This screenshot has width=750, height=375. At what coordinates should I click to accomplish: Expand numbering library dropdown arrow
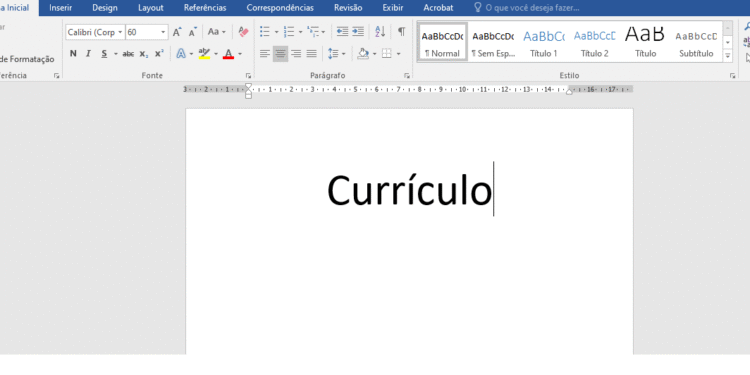point(300,32)
